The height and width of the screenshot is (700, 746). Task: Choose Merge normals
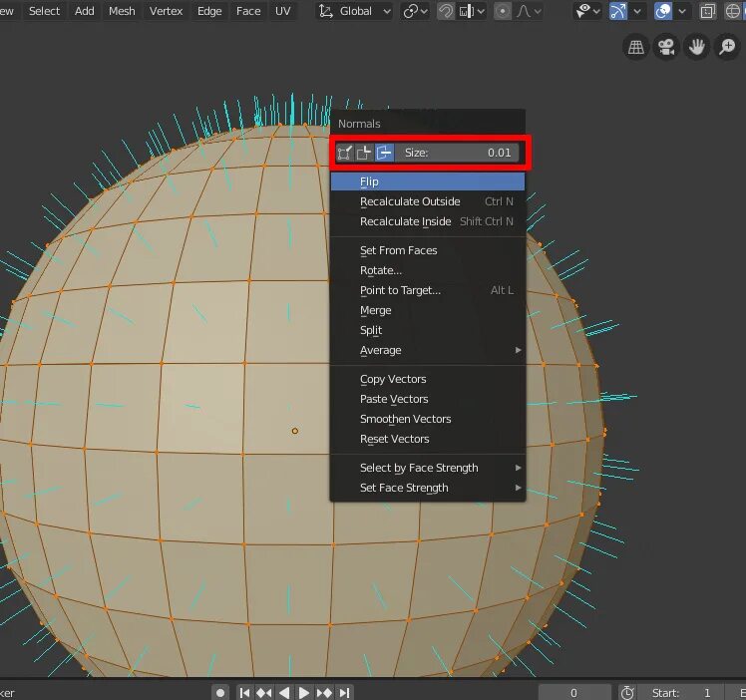tap(428, 310)
